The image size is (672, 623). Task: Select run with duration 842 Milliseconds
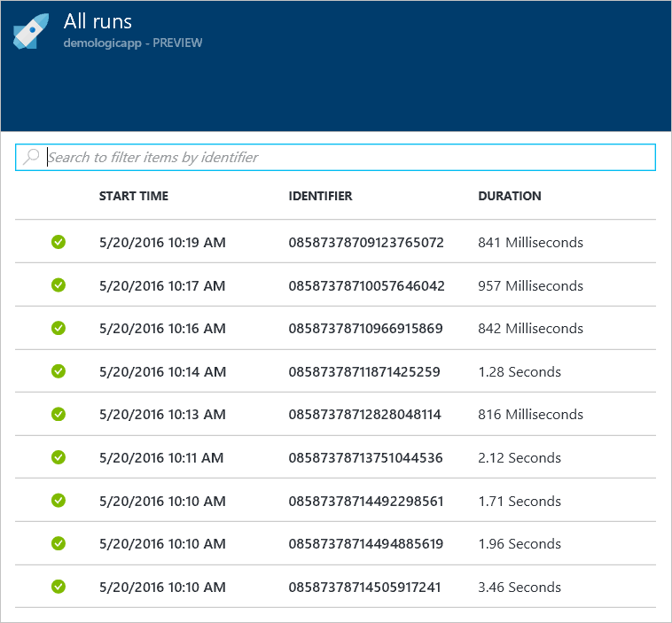pyautogui.click(x=530, y=328)
